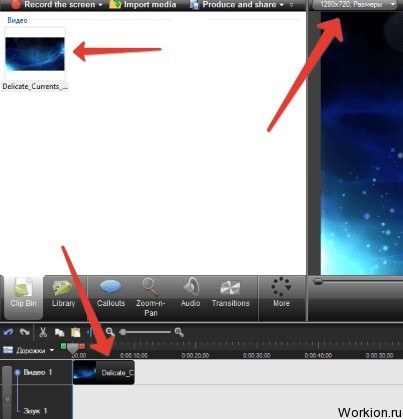Click the Import media folder icon
This screenshot has height=419, width=403.
115,5
